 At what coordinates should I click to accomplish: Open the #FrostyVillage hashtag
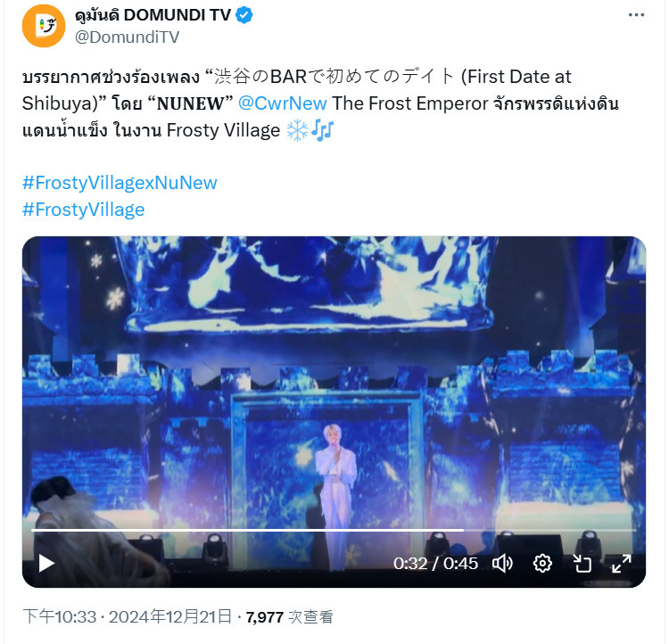point(84,210)
